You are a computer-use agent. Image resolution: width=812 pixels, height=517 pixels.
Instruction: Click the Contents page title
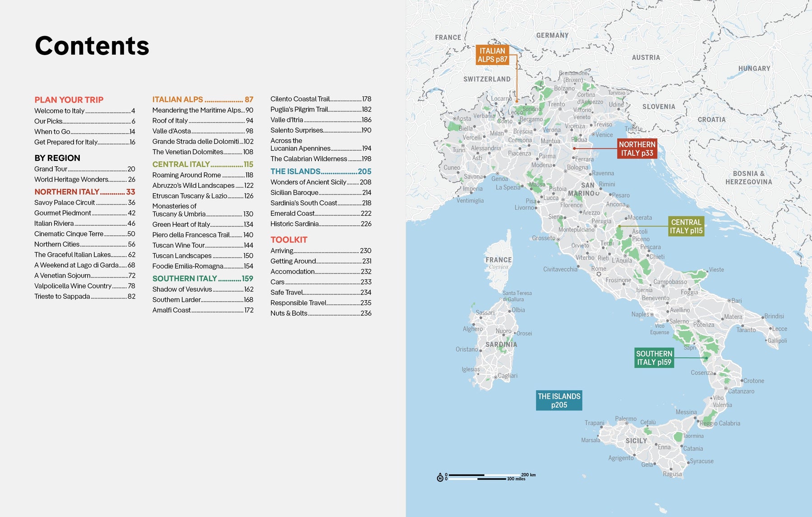click(92, 46)
